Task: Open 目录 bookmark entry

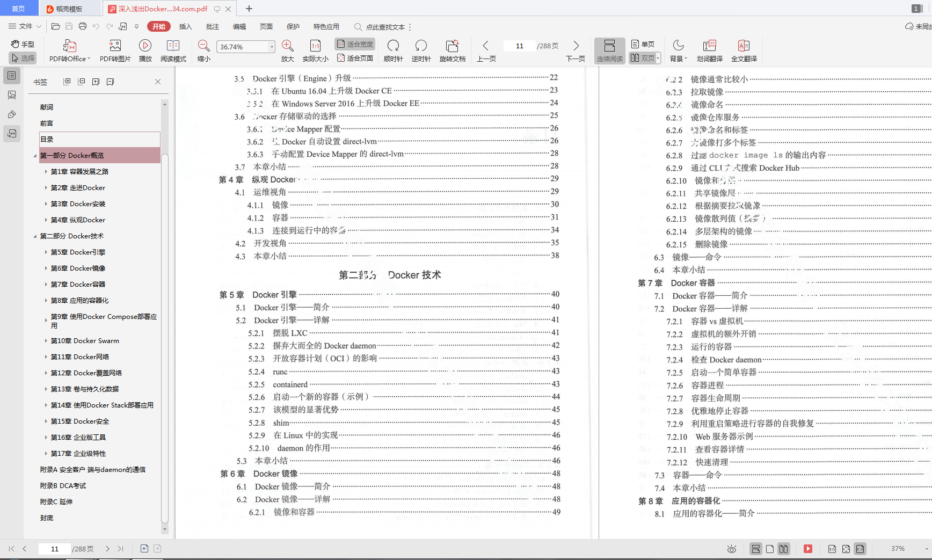Action: tap(100, 139)
